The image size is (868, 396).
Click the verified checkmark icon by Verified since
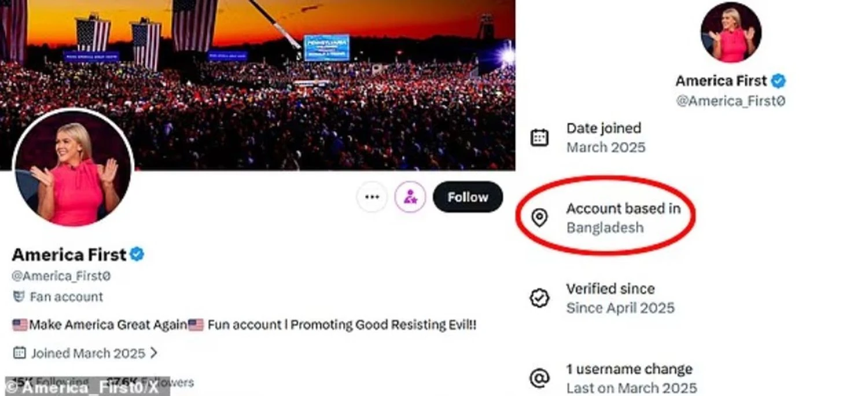tap(539, 298)
